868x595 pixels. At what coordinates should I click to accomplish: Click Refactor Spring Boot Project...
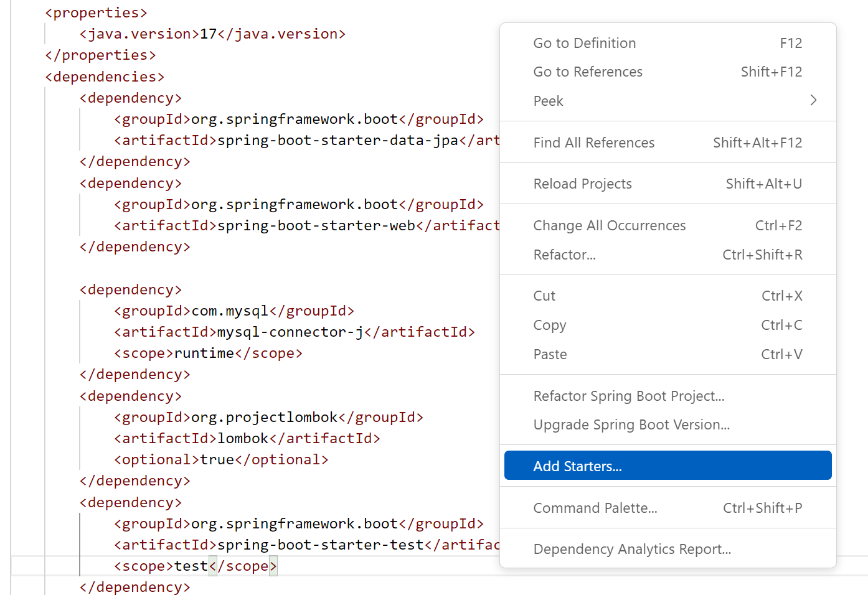point(628,396)
